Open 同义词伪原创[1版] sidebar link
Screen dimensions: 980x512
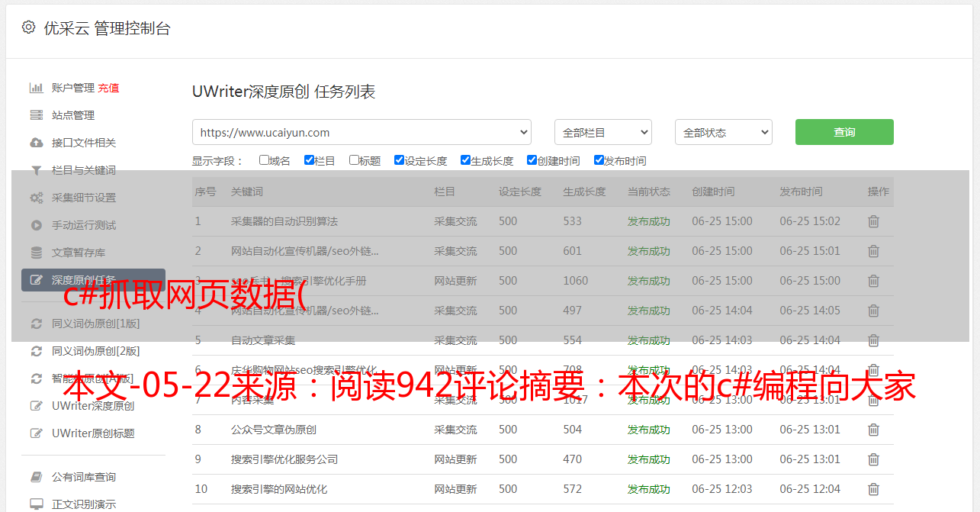tap(95, 324)
